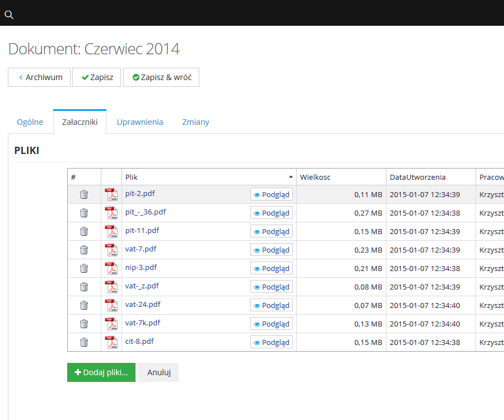This screenshot has width=504, height=420.
Task: Delete nip-3.pdf using its trash icon
Action: click(84, 268)
